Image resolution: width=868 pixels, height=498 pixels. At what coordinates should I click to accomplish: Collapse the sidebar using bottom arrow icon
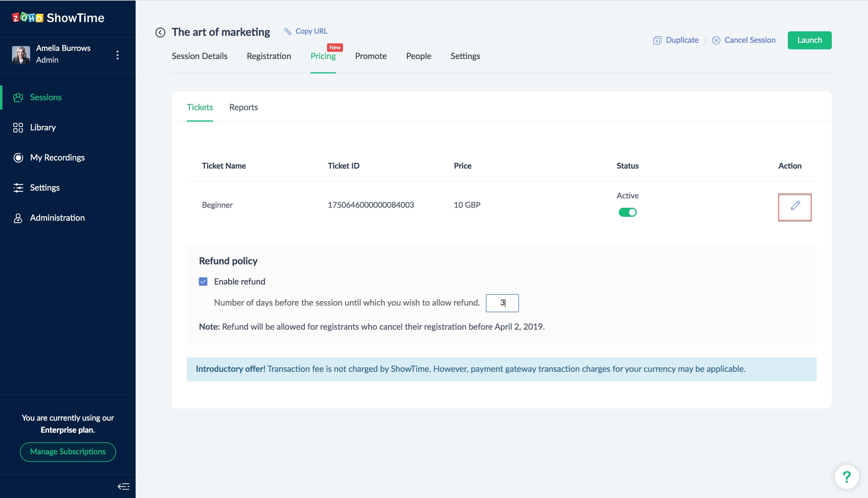123,486
